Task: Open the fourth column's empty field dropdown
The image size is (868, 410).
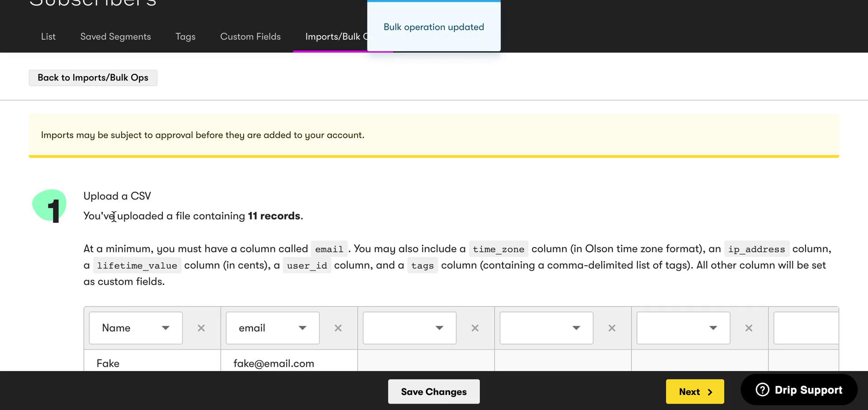Action: [x=547, y=328]
